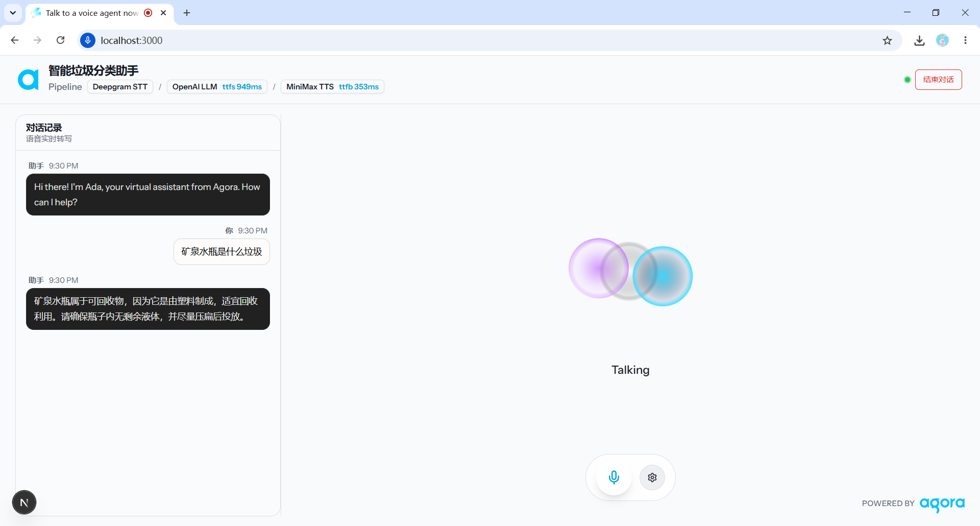The height and width of the screenshot is (526, 980).
Task: Mute the microphone button
Action: (x=614, y=477)
